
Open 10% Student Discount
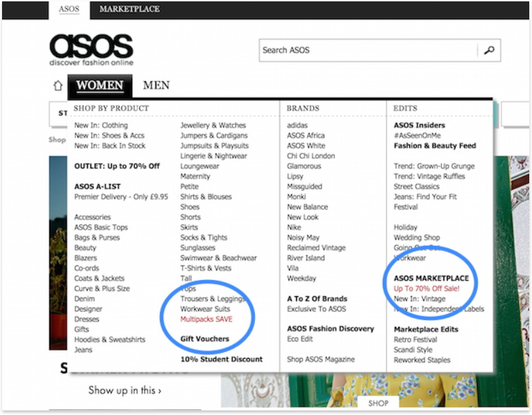pyautogui.click(x=221, y=359)
